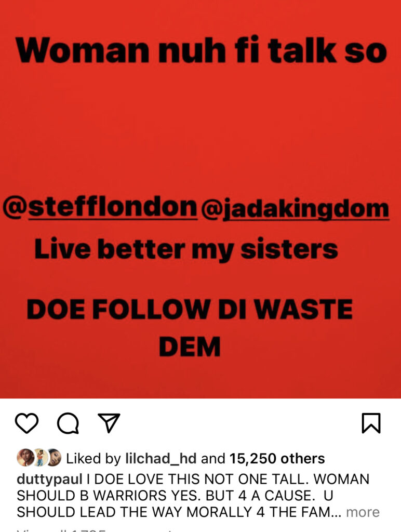Image resolution: width=401 pixels, height=532 pixels.
Task: Save the post with the bookmark icon
Action: [371, 423]
